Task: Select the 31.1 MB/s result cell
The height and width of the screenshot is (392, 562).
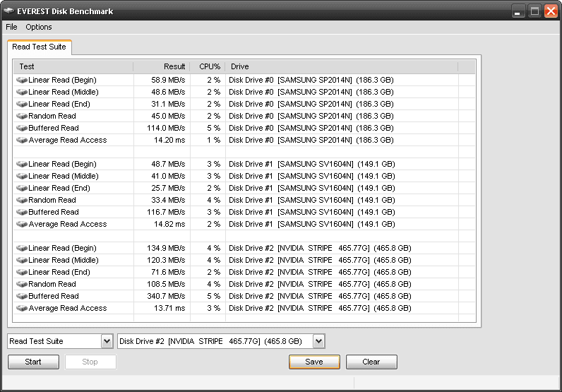Action: pos(168,104)
